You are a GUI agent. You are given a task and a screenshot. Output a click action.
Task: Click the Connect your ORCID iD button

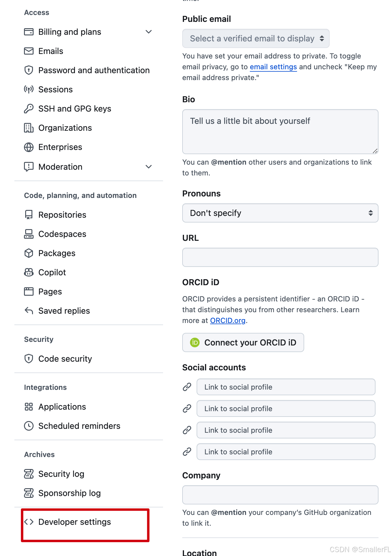[x=243, y=342]
